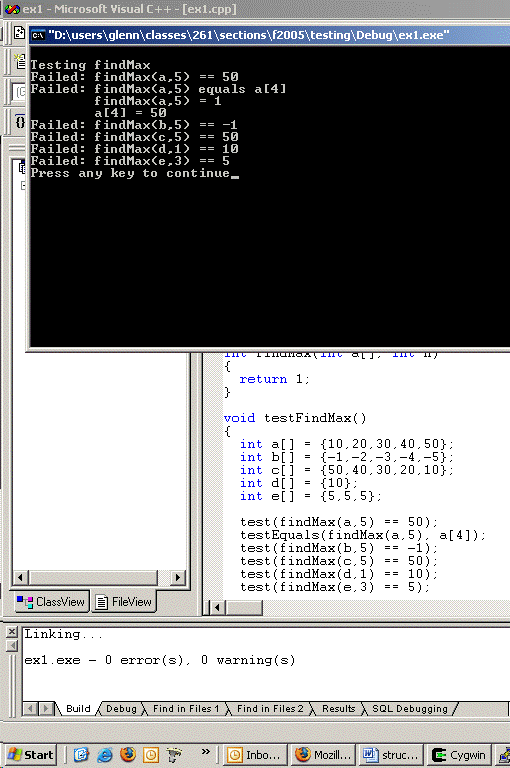Click 'test(findMax(a,5) == 50);' code line
Image resolution: width=510 pixels, height=768 pixels.
coord(339,522)
